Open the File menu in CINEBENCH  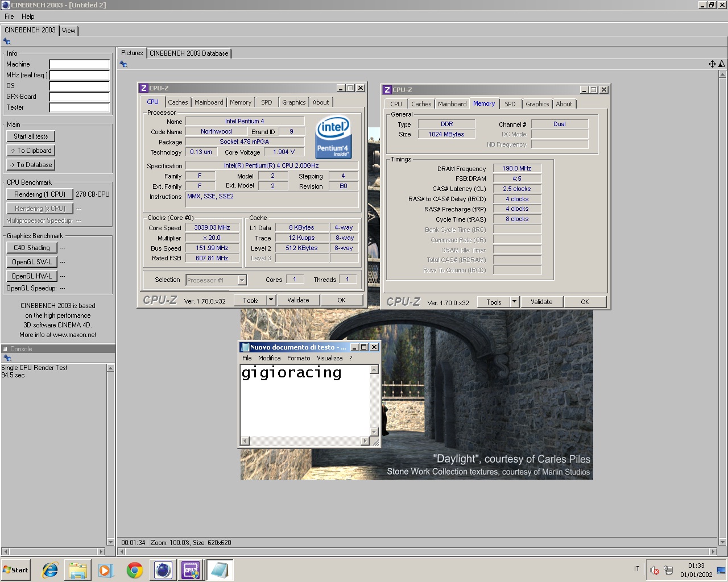click(9, 16)
